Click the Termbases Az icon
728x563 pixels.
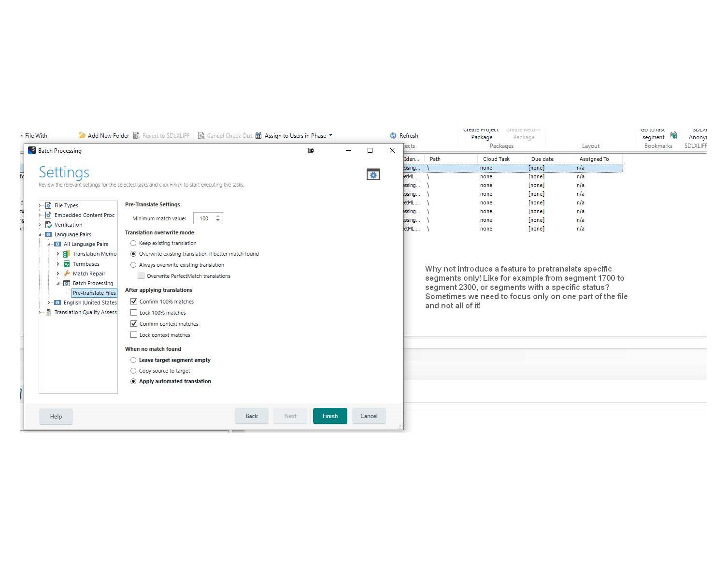click(x=67, y=264)
